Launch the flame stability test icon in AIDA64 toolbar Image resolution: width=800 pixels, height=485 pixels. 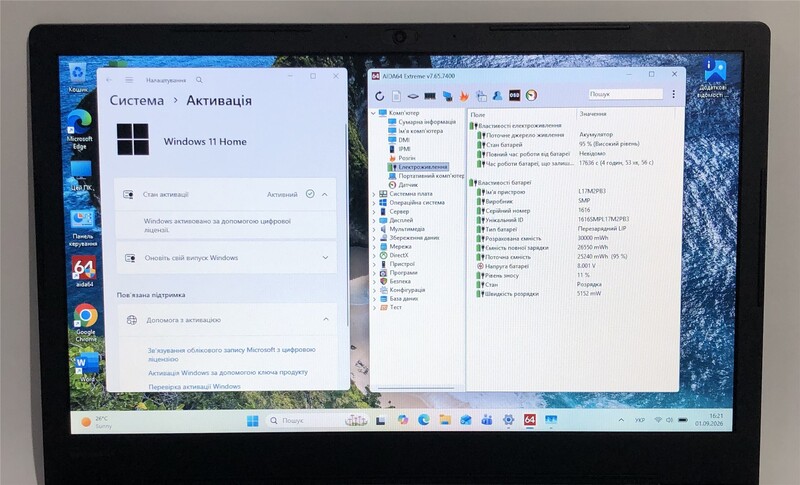point(464,95)
